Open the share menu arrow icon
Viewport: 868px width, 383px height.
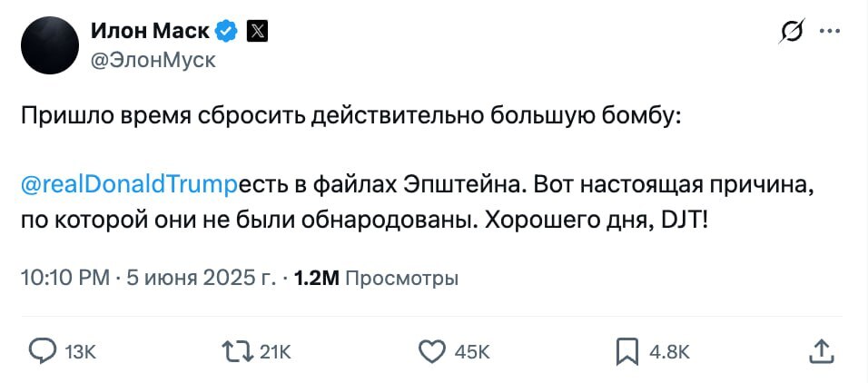point(820,350)
